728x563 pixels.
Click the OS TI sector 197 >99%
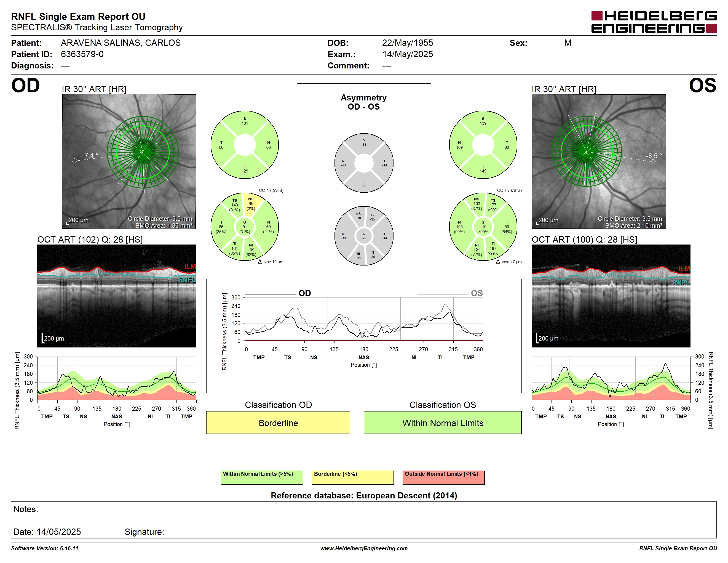(x=493, y=248)
